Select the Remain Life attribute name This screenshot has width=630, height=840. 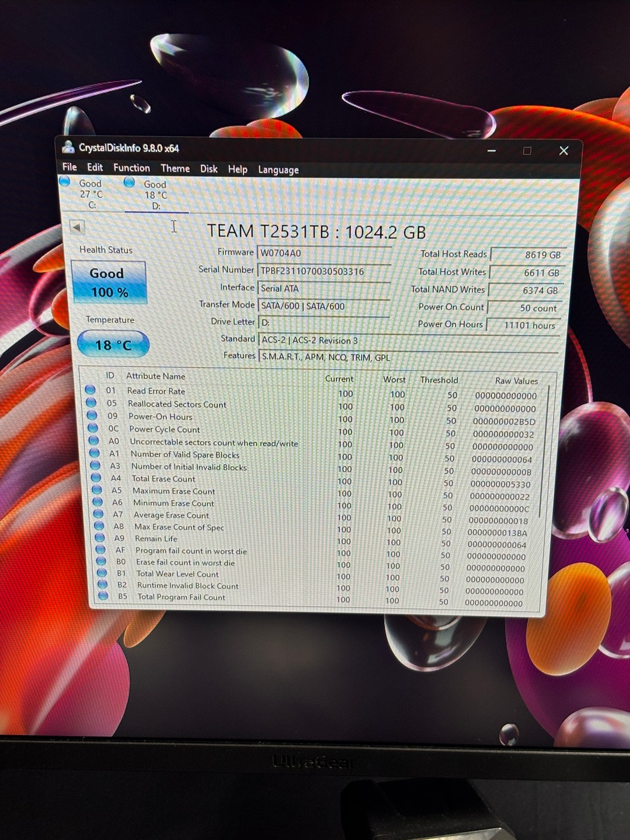coord(156,538)
